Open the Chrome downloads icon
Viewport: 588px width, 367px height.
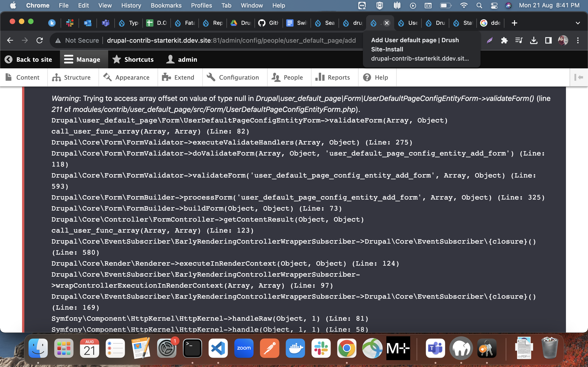(534, 40)
